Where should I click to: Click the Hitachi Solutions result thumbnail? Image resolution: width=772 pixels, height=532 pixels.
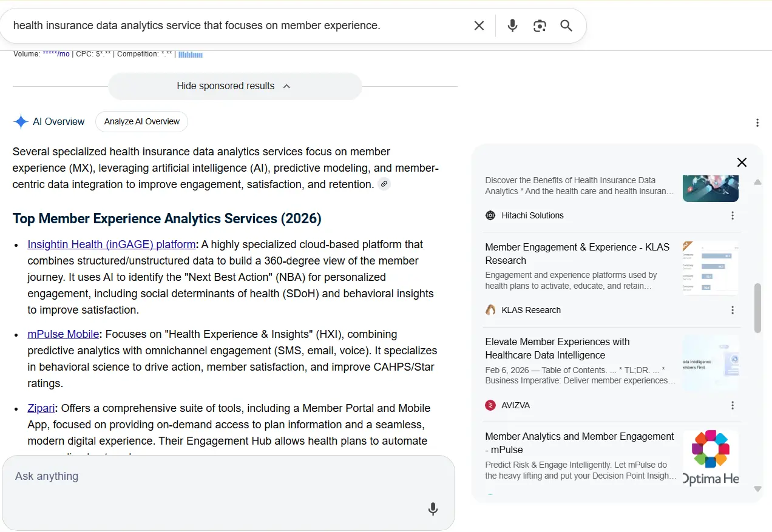[711, 188]
